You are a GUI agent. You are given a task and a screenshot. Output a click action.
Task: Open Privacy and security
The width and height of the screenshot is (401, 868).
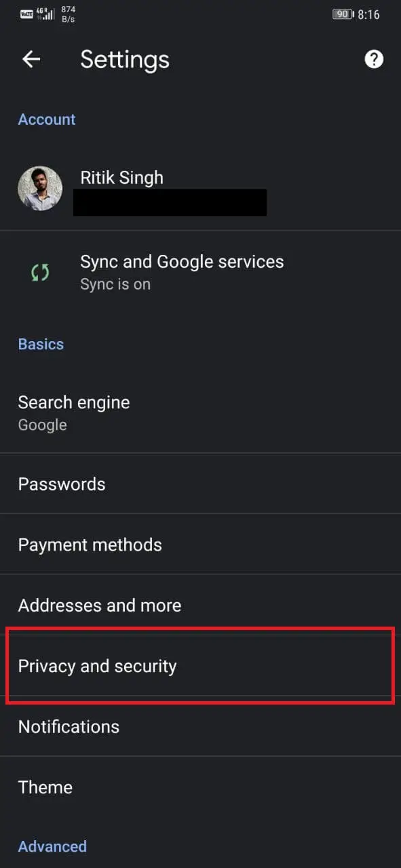[x=200, y=666]
